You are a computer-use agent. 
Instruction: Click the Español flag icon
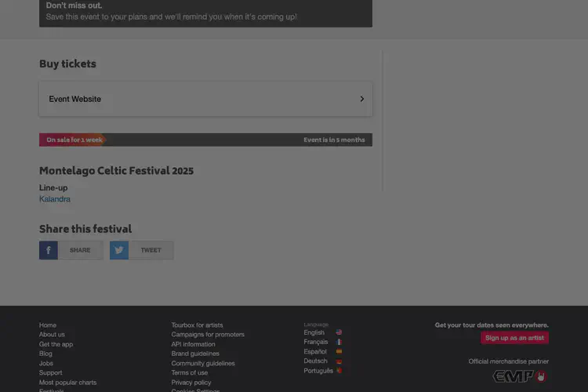click(339, 351)
